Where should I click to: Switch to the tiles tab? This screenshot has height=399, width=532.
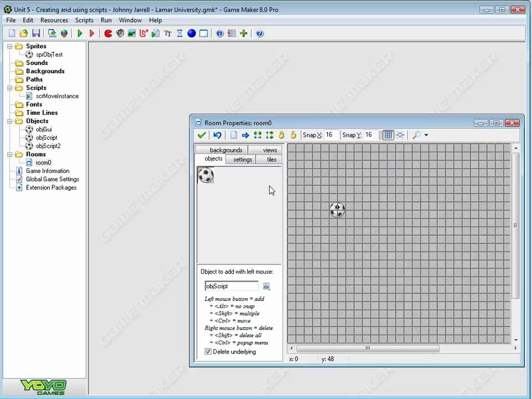(269, 159)
